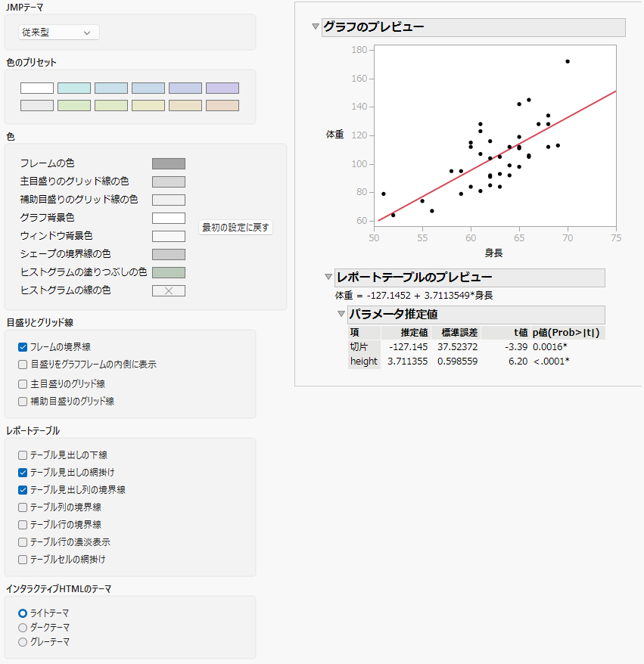This screenshot has width=644, height=664.
Task: Click the 0.0016* p-value cell
Action: (550, 347)
